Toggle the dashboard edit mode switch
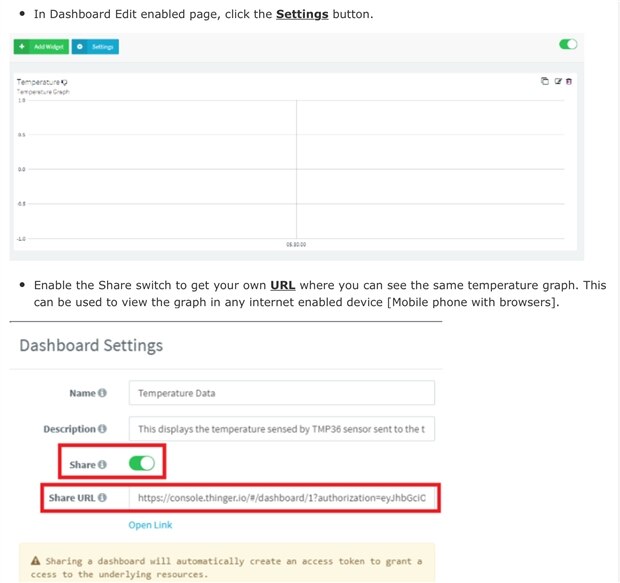 (568, 45)
